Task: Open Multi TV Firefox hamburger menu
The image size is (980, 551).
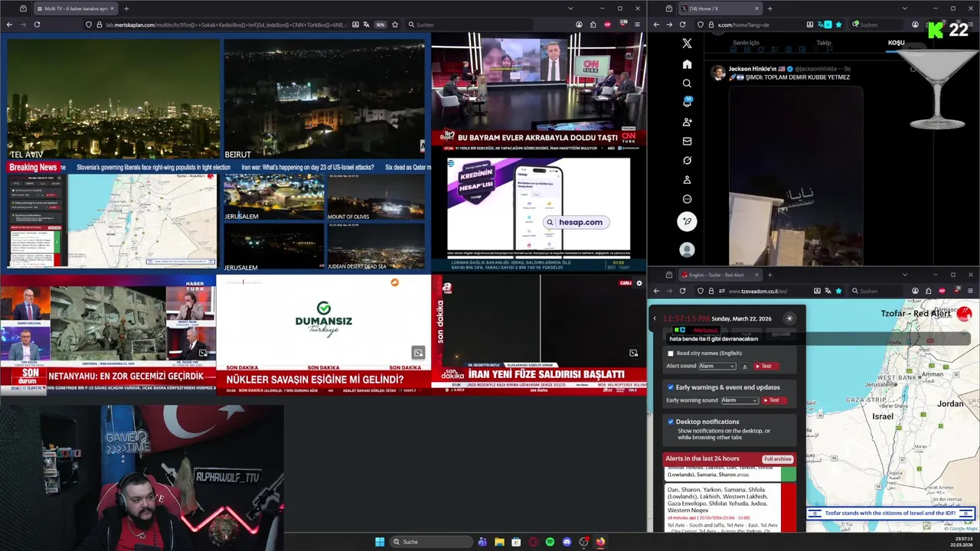Action: click(637, 24)
